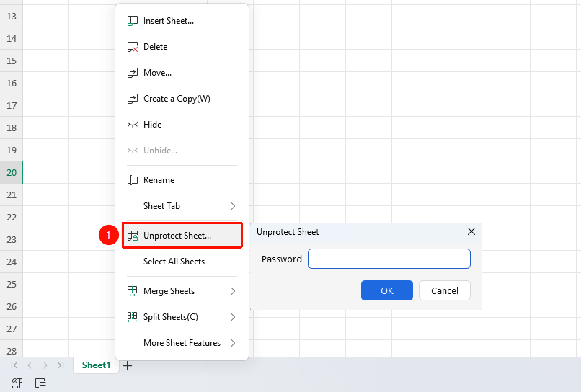The height and width of the screenshot is (392, 581).
Task: Expand the Split Sheets submenu arrow
Action: [233, 317]
